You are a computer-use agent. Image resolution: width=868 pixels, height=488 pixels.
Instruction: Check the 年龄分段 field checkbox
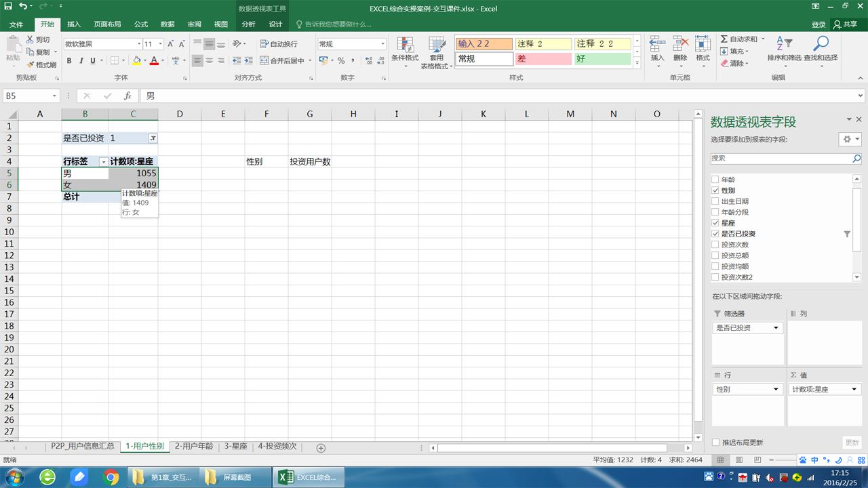pos(715,212)
